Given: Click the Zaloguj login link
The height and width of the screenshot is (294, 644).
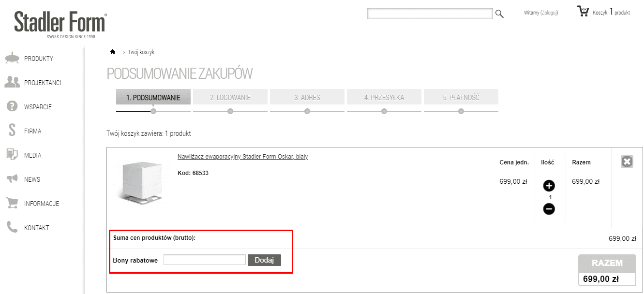Looking at the screenshot, I should coord(549,13).
